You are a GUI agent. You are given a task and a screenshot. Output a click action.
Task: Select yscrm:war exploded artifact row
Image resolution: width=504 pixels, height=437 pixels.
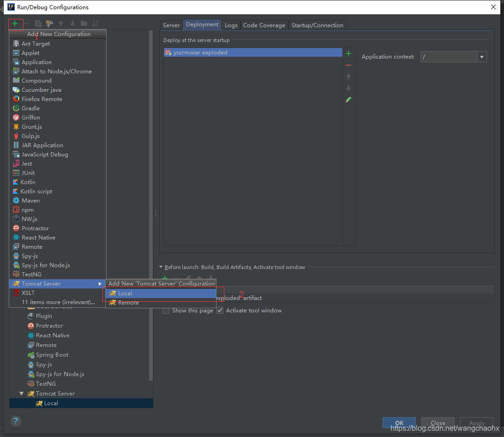click(x=253, y=53)
